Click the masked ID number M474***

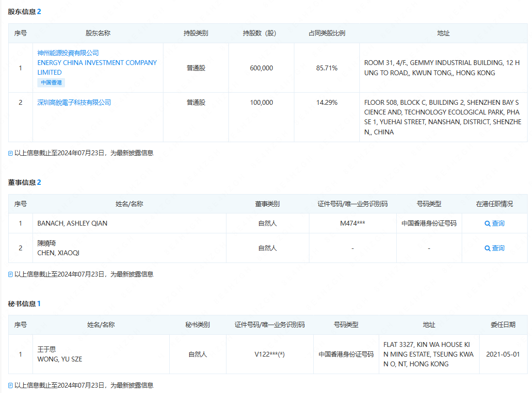click(353, 224)
